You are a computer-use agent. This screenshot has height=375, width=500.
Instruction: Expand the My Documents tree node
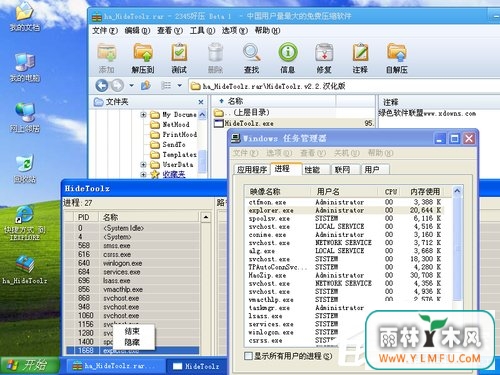coord(143,115)
